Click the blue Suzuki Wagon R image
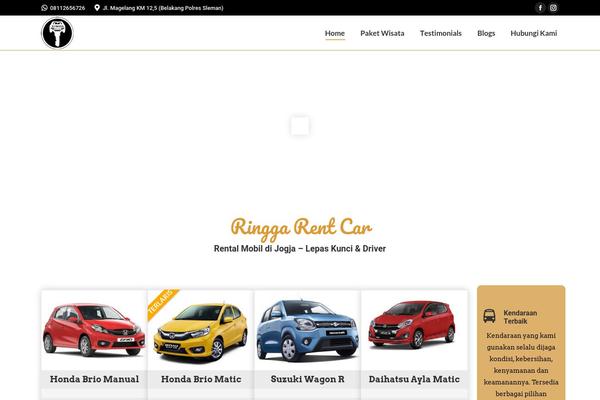 tap(308, 331)
